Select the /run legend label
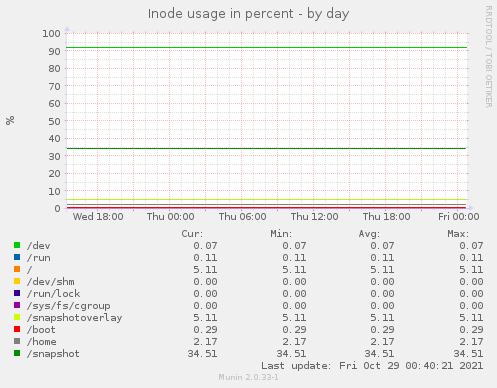The image size is (497, 388). click(39, 258)
